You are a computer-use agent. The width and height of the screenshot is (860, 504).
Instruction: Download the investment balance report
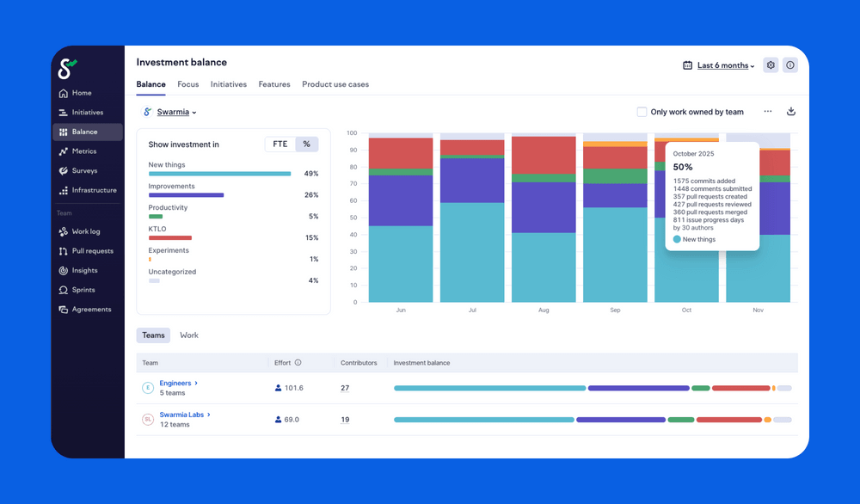tap(791, 111)
